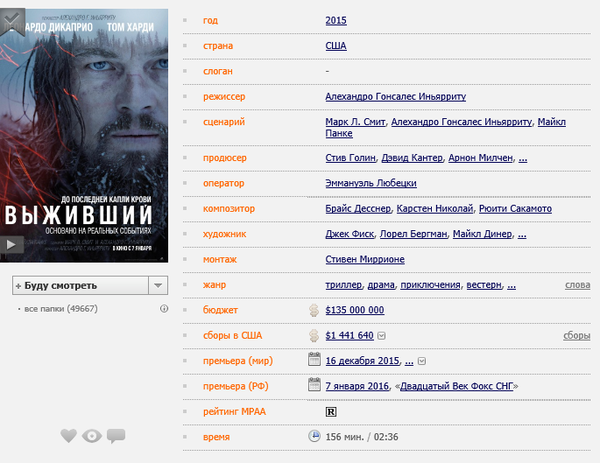
Task: Toggle the eye watched icon below poster
Action: coord(92,435)
